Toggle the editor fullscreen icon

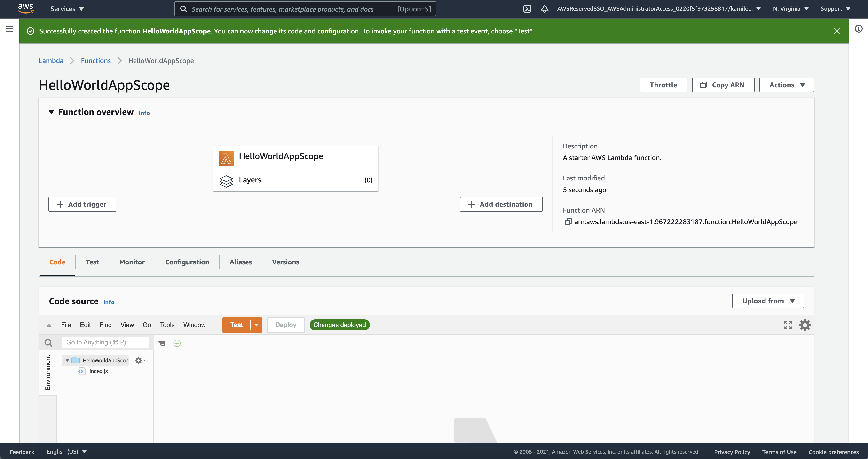coord(788,325)
